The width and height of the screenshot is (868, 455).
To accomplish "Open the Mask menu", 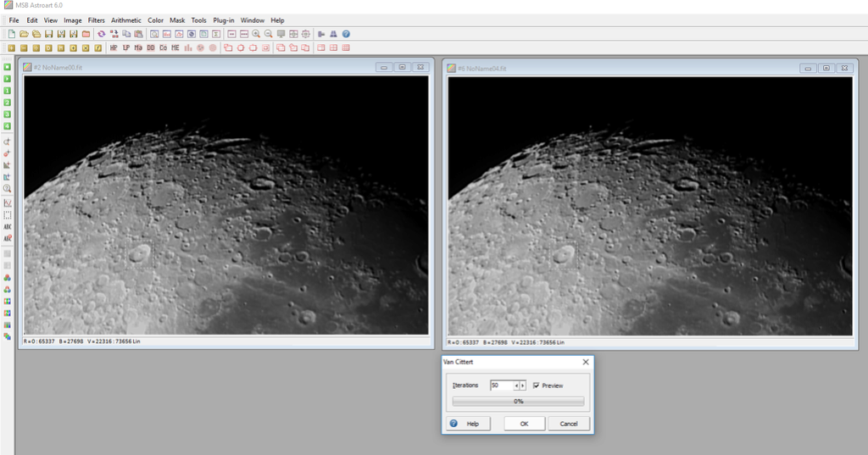I will [x=177, y=20].
